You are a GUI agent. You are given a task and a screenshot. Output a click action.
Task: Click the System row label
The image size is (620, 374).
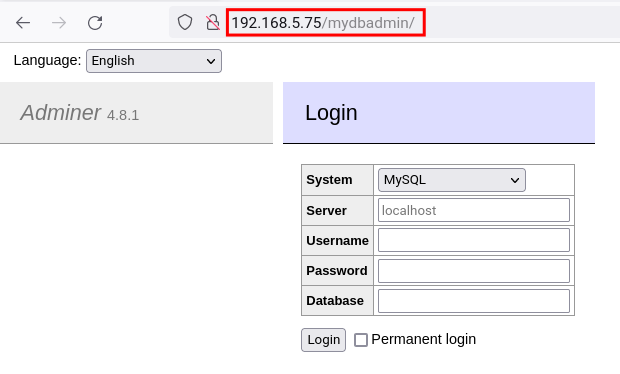(329, 179)
